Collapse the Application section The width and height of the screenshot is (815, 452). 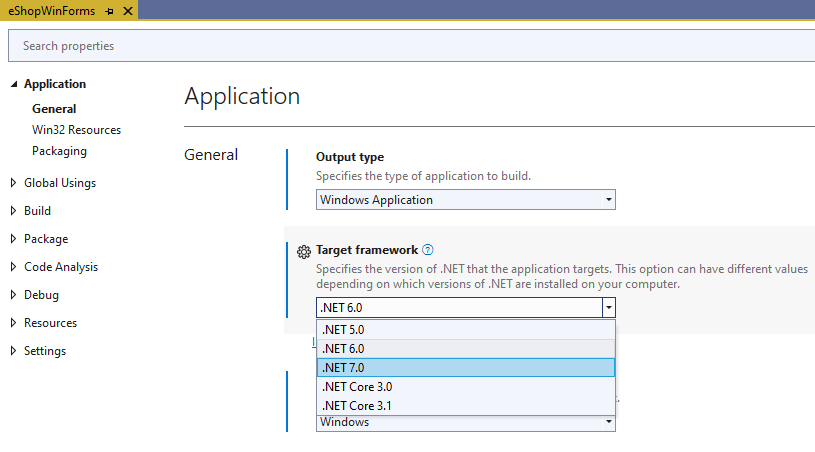pos(14,84)
